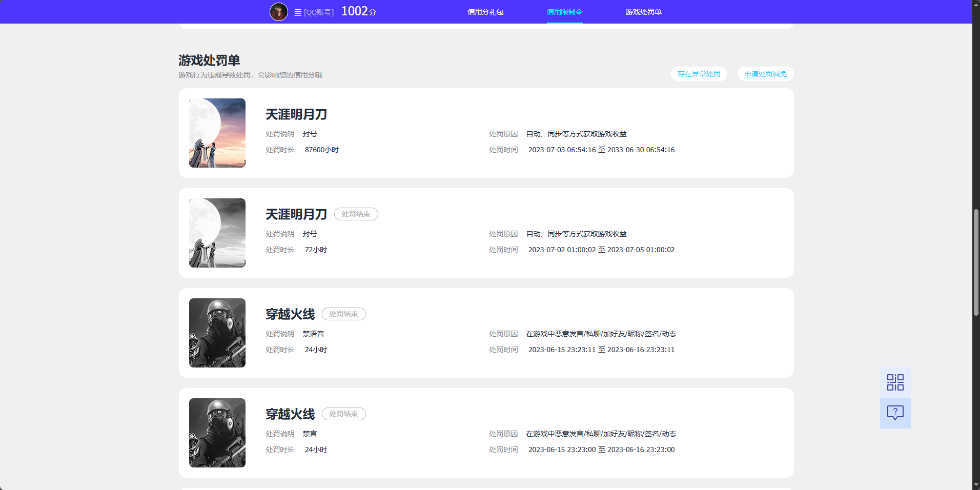Click the 72小时 duration value
The height and width of the screenshot is (490, 980).
(x=316, y=250)
